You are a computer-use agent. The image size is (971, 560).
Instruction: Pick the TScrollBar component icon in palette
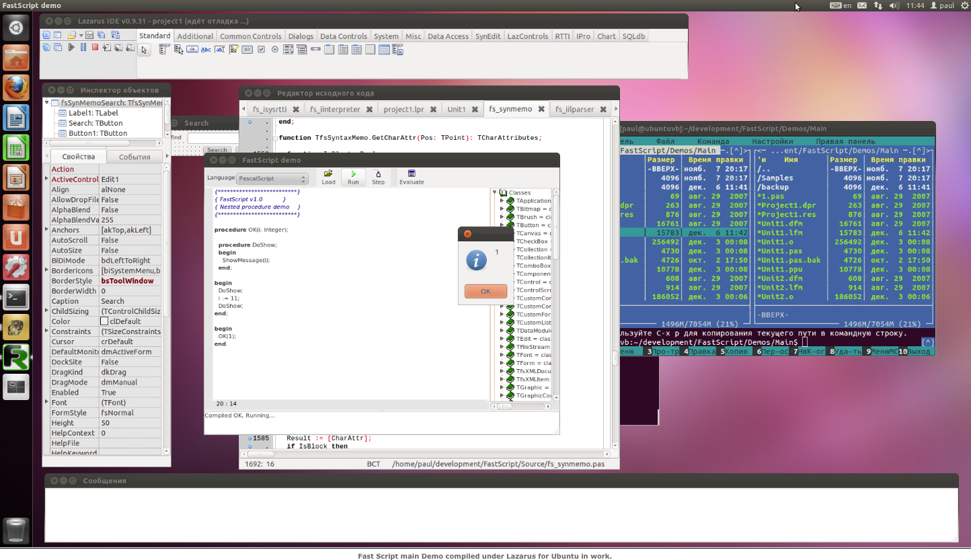316,49
